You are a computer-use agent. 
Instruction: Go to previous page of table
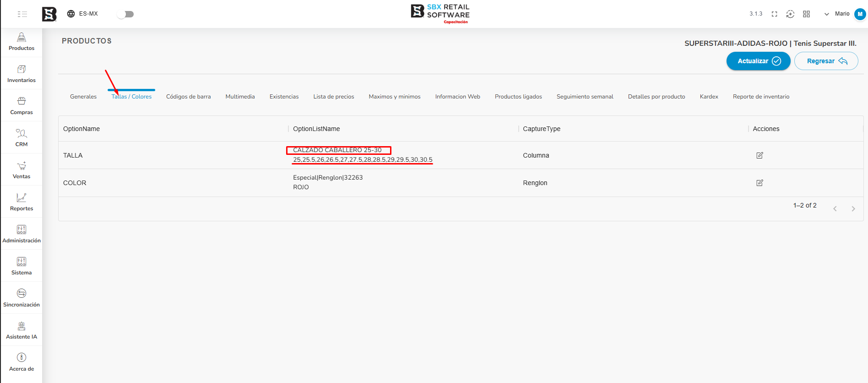[835, 208]
